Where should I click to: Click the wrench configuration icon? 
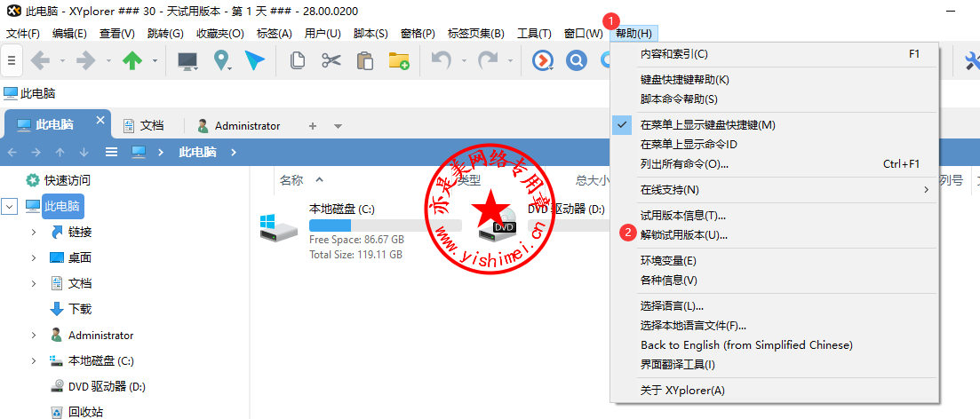coord(970,60)
